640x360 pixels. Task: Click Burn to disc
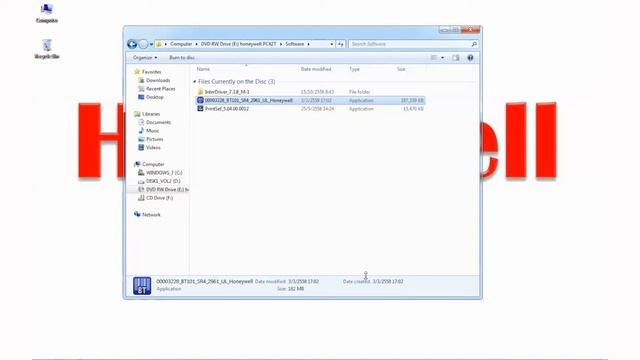click(182, 58)
